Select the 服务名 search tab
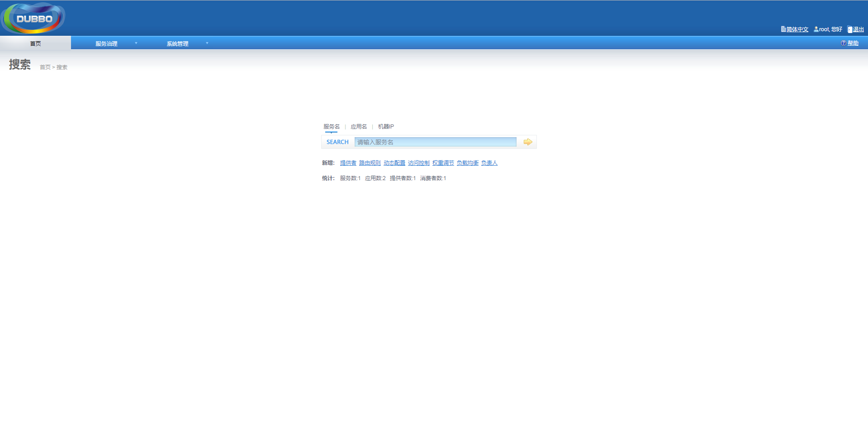 [332, 127]
